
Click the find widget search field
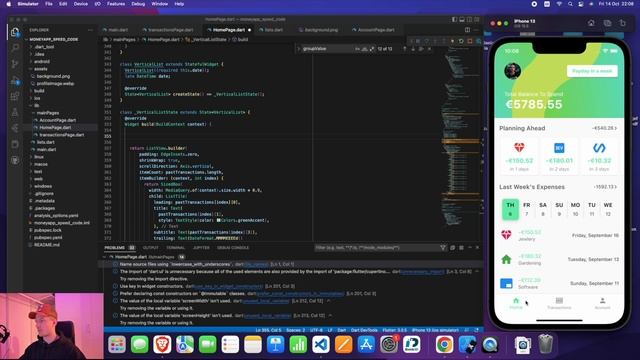click(x=328, y=49)
